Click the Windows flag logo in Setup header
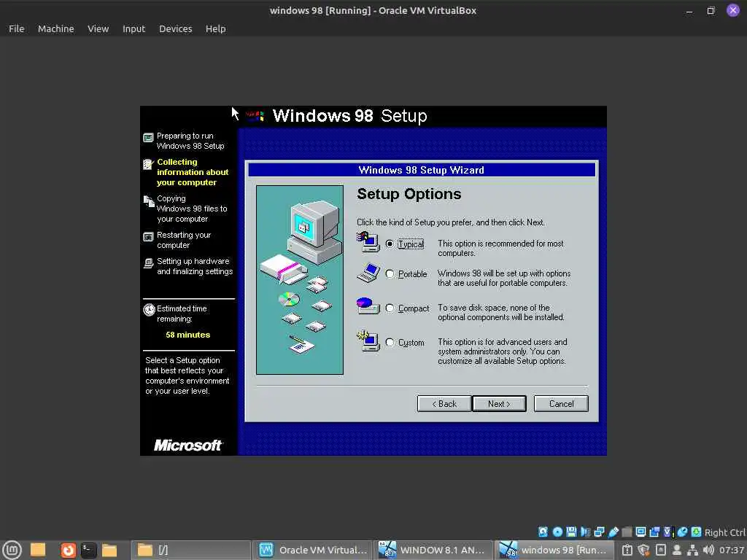747x560 pixels. (255, 116)
